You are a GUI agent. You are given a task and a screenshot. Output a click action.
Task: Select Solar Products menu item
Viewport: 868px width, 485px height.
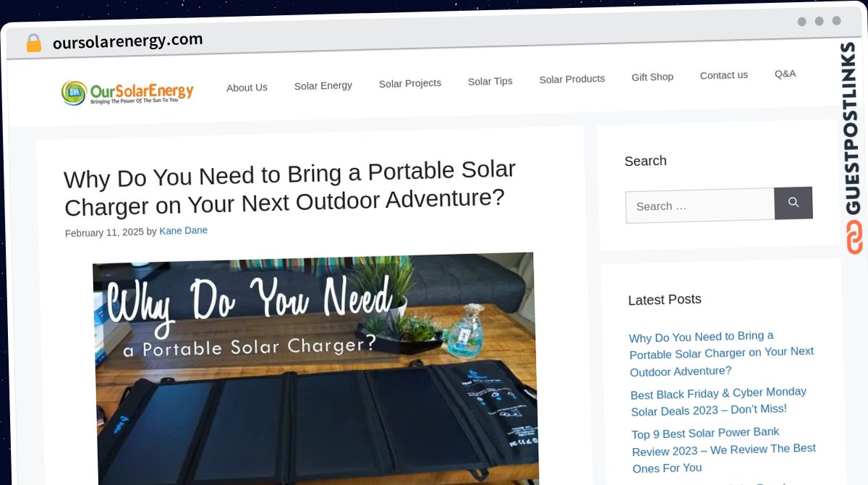(572, 79)
